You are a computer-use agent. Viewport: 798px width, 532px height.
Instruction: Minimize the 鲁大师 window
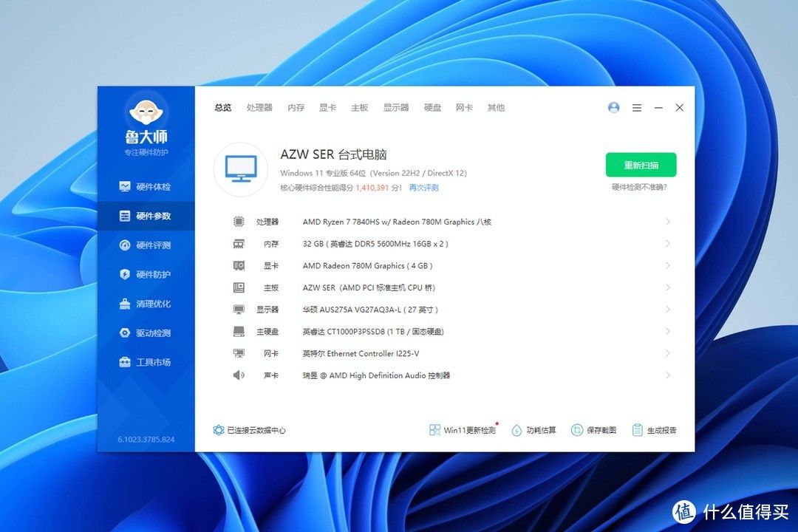pyautogui.click(x=658, y=108)
